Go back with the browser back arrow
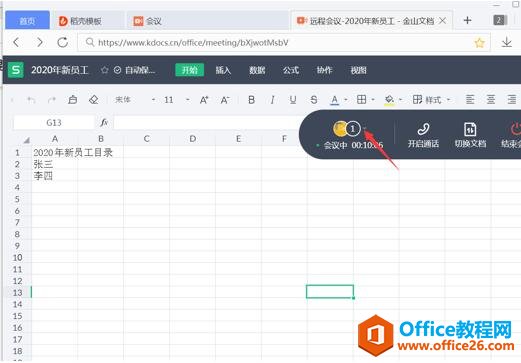 [16, 42]
